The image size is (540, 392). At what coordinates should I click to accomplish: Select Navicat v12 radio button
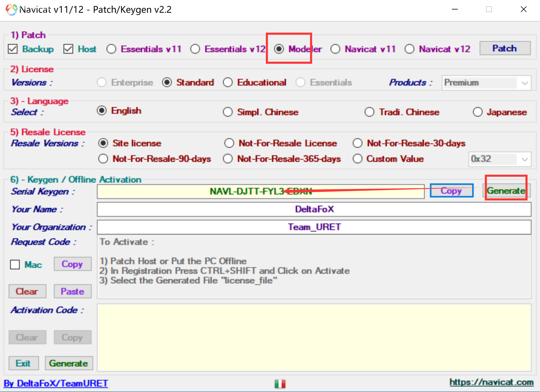coord(409,49)
